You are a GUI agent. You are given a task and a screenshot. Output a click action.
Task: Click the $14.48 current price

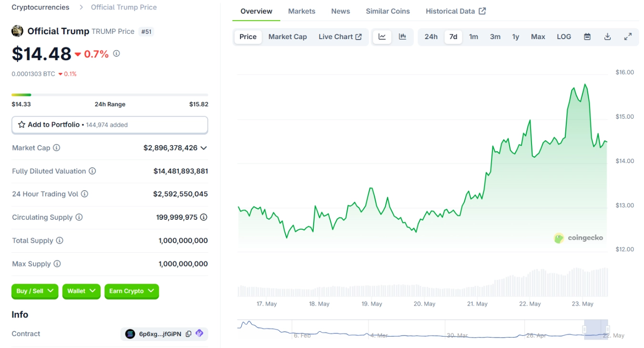click(41, 54)
